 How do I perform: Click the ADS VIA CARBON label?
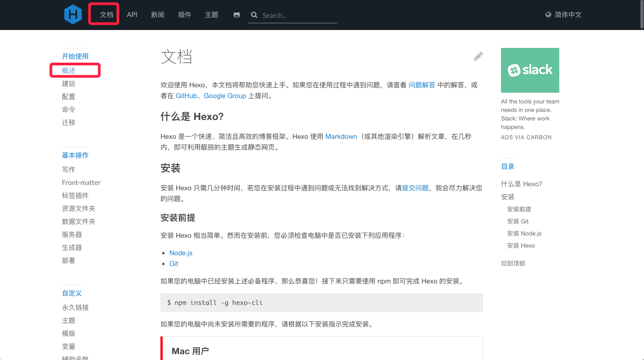click(x=526, y=137)
